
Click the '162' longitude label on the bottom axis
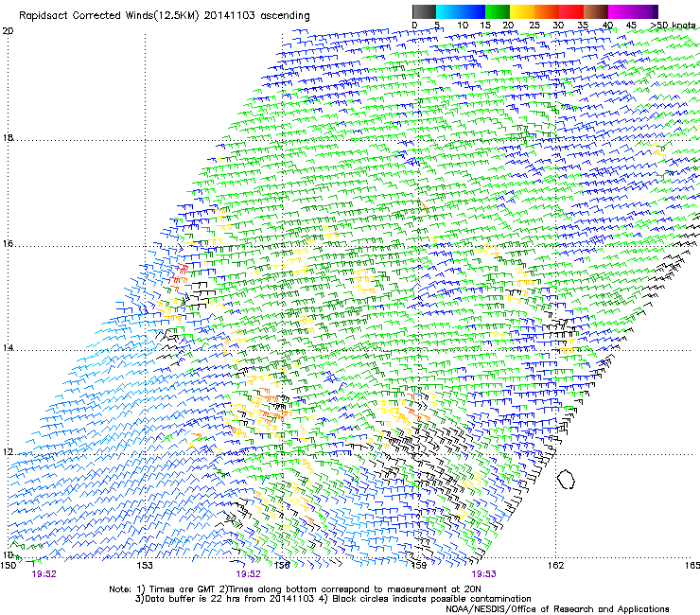point(555,566)
